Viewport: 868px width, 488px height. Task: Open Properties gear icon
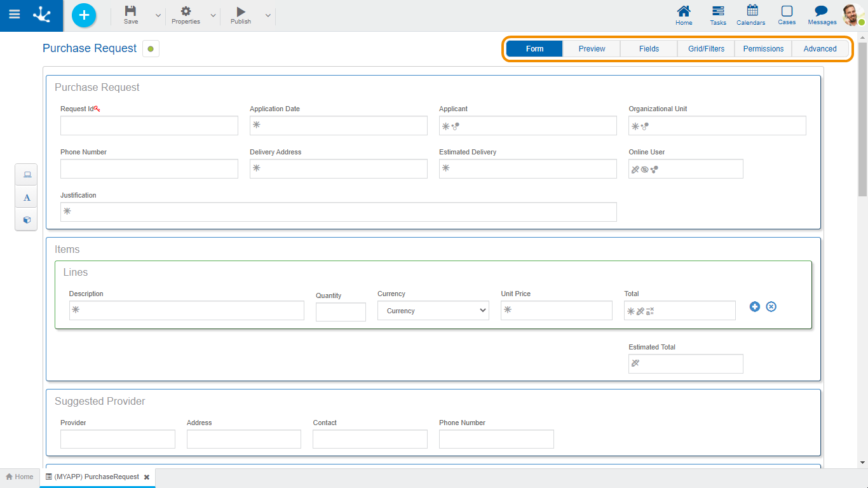pyautogui.click(x=186, y=11)
